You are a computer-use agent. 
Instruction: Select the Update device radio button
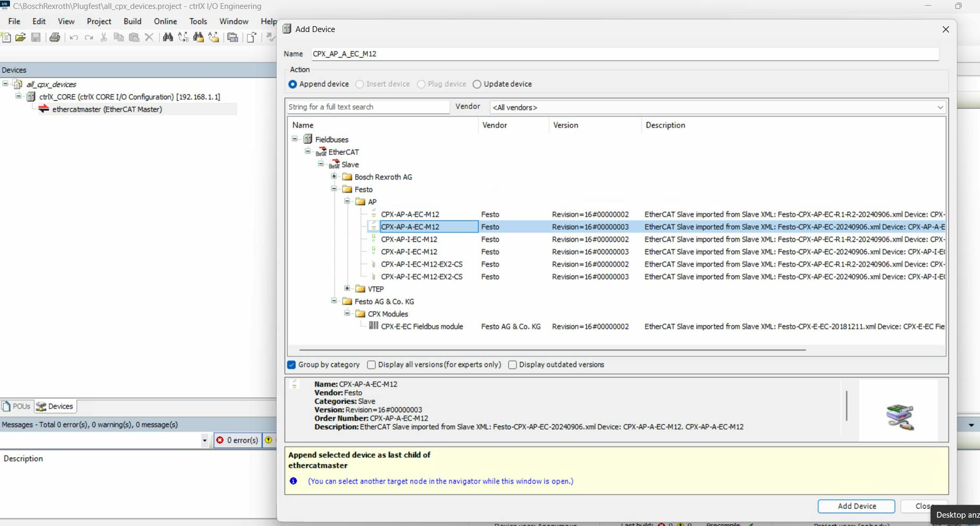[477, 84]
